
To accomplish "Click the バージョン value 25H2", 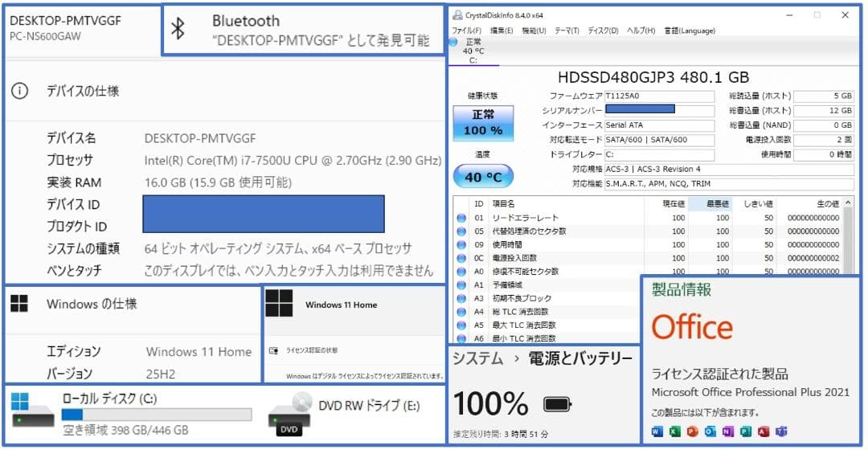I will [161, 374].
